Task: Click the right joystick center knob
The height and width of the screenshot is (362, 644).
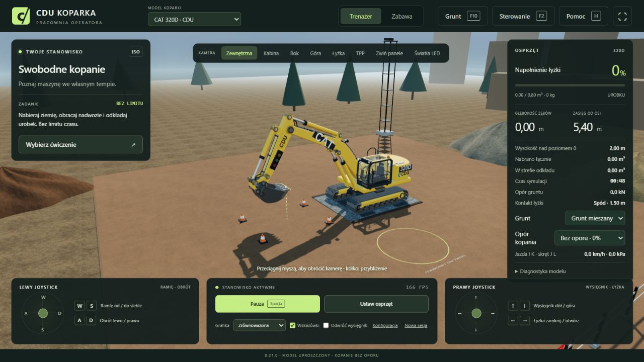Action: (476, 313)
